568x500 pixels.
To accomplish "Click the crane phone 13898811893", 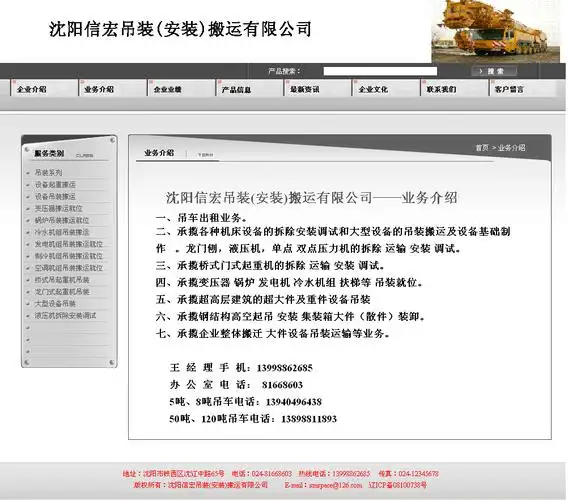I will tap(309, 419).
